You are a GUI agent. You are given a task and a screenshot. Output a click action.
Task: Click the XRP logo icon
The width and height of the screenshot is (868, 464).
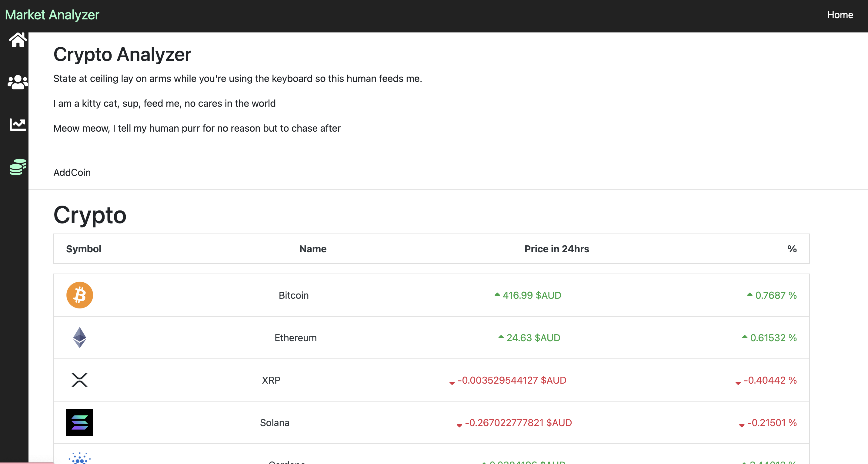click(x=79, y=380)
